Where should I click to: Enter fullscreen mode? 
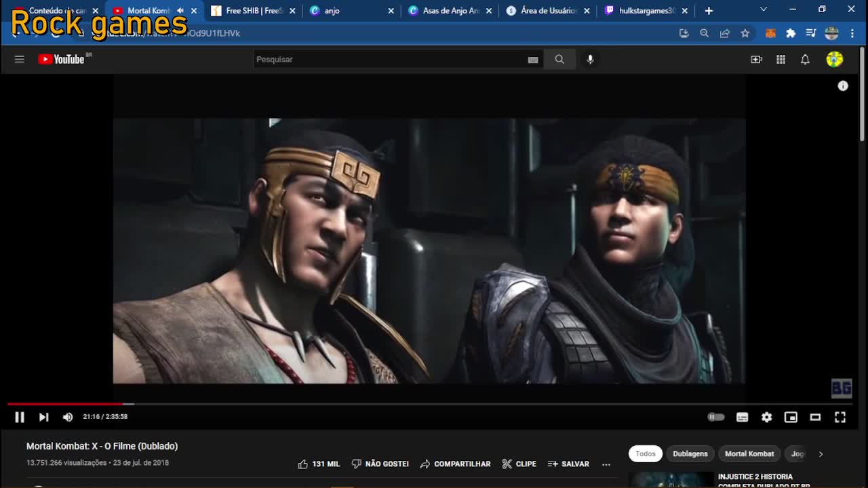click(840, 417)
